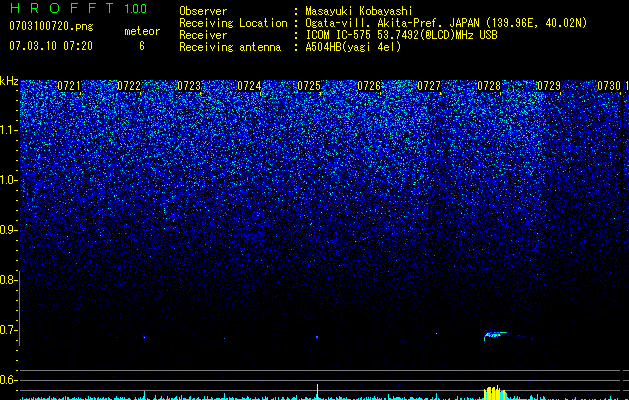Click the 0729 time marker

549,86
